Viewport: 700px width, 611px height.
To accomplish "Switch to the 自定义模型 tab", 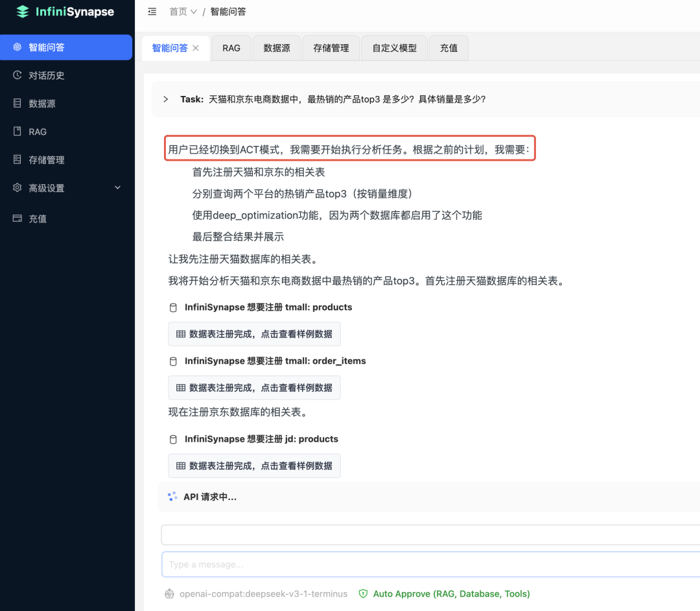I will tap(394, 48).
